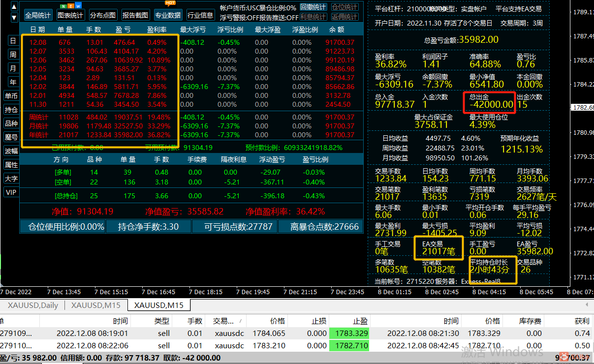This screenshot has height=364, width=594.
Task: Click the 年统计 summary row
Action: coord(192,135)
